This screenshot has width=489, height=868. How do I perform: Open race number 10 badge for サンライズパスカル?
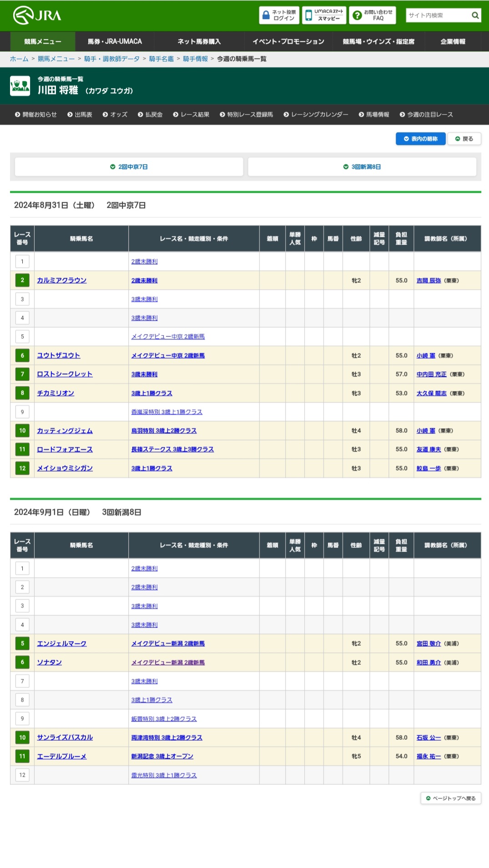(22, 738)
